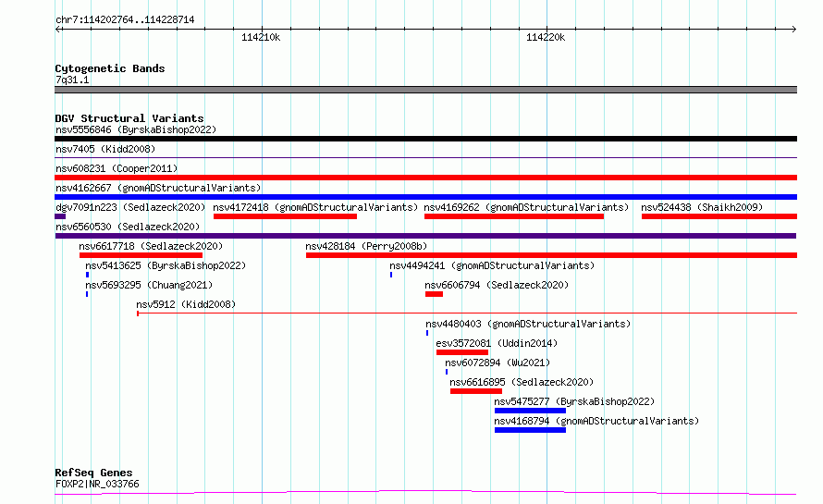823x504 pixels.
Task: Select the blue bar under nsv4168794
Action: (x=530, y=430)
